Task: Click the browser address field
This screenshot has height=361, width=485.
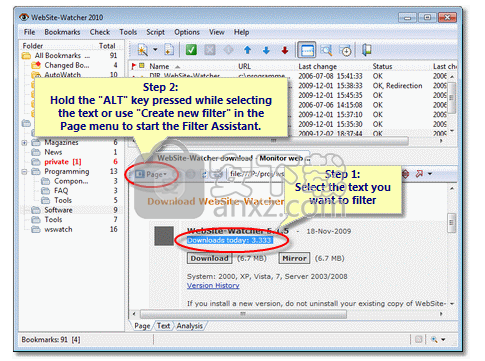Action: pos(257,174)
